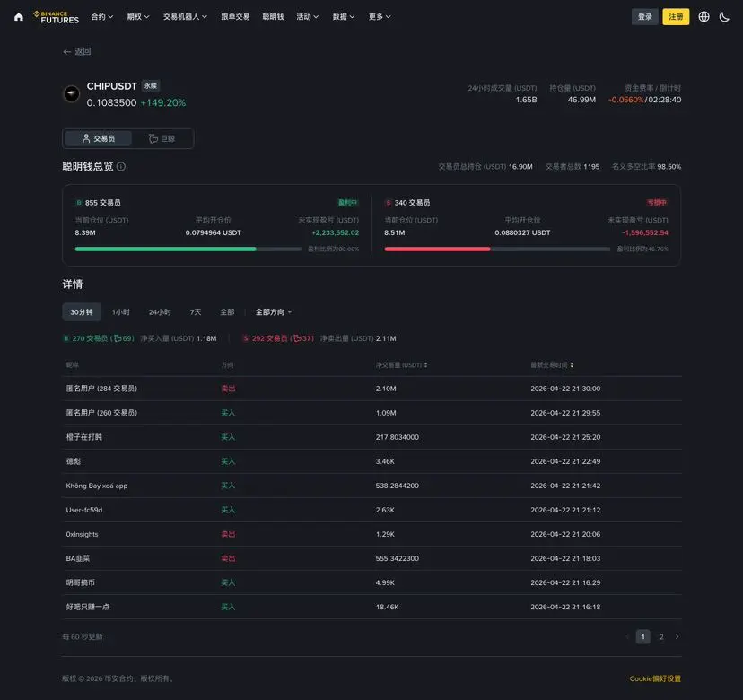Sort by 最新交易时间 column arrows

tap(572, 365)
